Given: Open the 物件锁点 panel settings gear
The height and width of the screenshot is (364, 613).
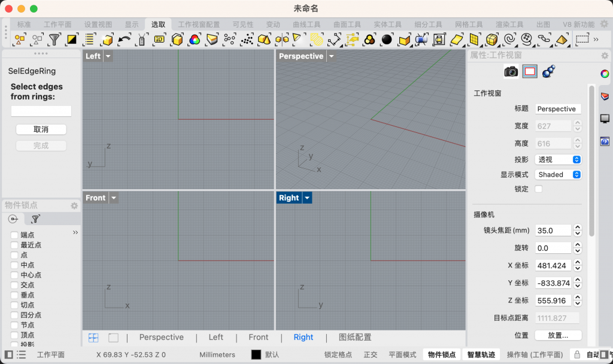Looking at the screenshot, I should coord(74,205).
